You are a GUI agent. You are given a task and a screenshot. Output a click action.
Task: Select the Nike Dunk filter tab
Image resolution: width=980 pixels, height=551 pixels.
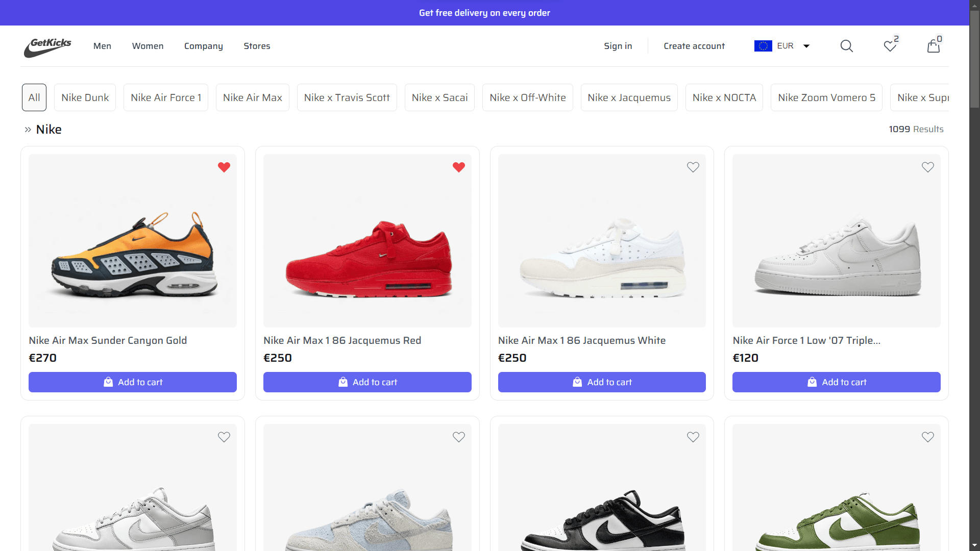(85, 97)
